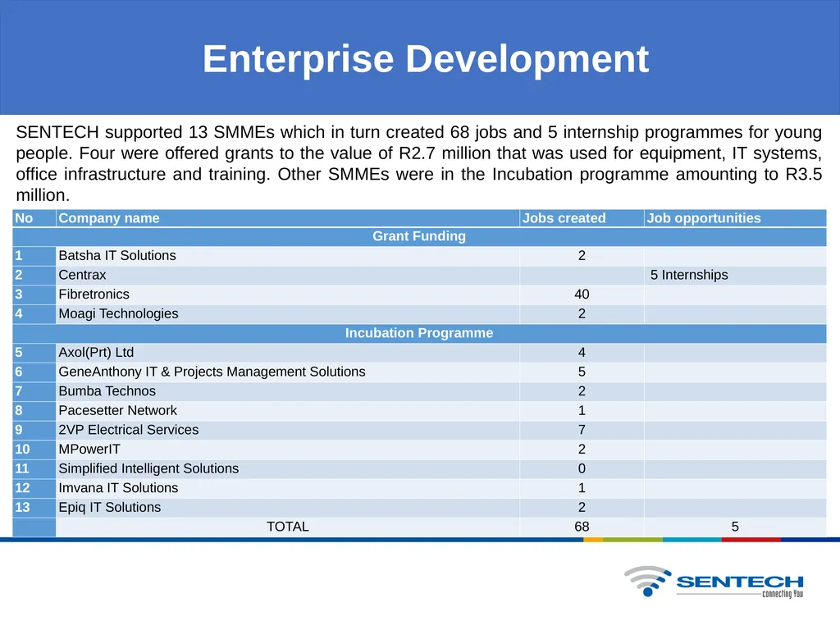Click the 40 jobs value for Fibretronics
The width and height of the screenshot is (840, 630).
(x=582, y=294)
